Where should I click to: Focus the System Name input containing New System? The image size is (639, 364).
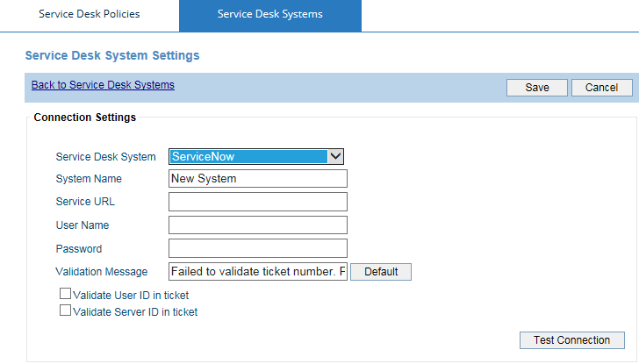258,179
